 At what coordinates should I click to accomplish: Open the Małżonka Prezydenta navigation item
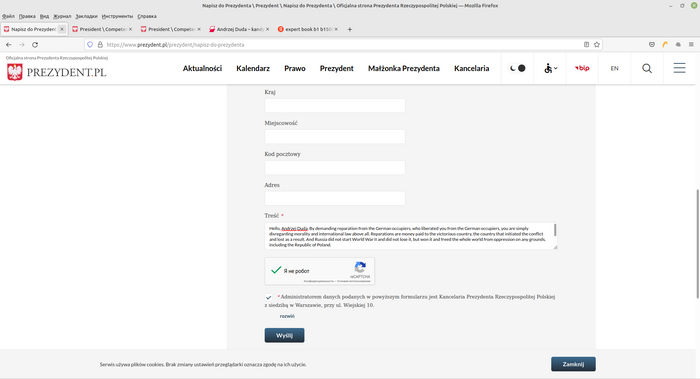pyautogui.click(x=404, y=68)
